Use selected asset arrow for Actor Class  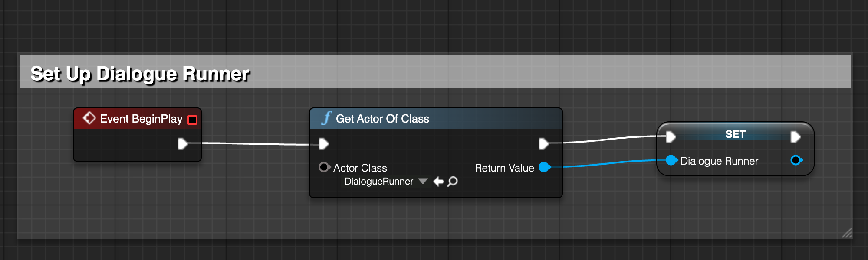point(438,181)
